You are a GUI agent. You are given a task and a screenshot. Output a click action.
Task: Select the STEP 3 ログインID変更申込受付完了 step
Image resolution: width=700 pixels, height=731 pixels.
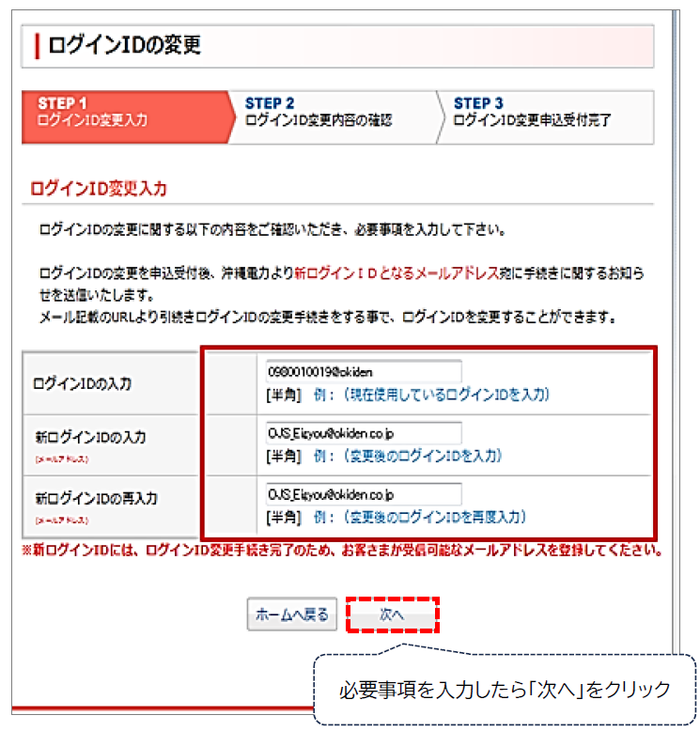pos(546,117)
